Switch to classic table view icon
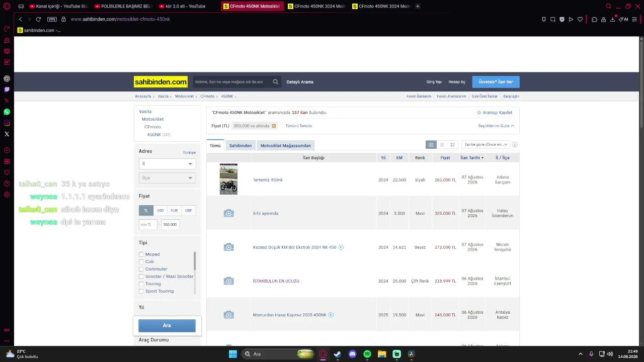This screenshot has width=644, height=362. point(431,145)
